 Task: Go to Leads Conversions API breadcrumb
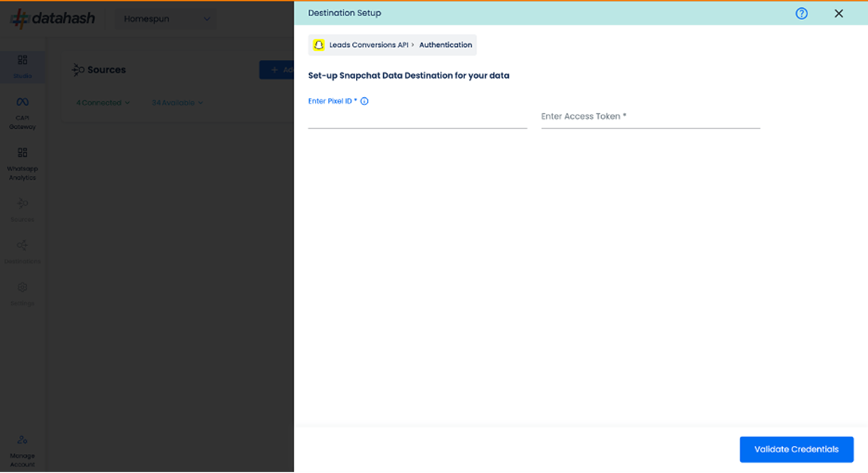[369, 45]
